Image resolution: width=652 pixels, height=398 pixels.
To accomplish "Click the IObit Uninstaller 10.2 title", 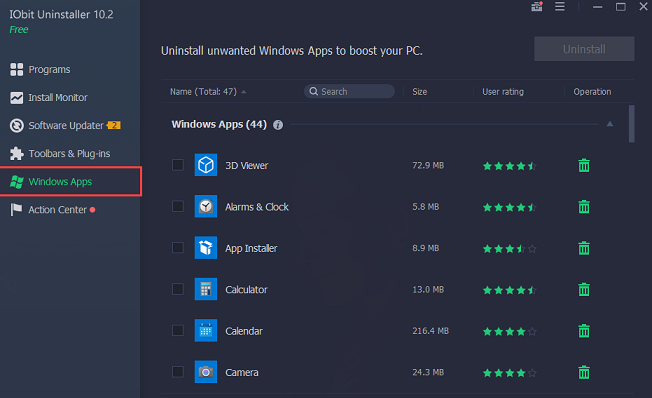I will (61, 15).
